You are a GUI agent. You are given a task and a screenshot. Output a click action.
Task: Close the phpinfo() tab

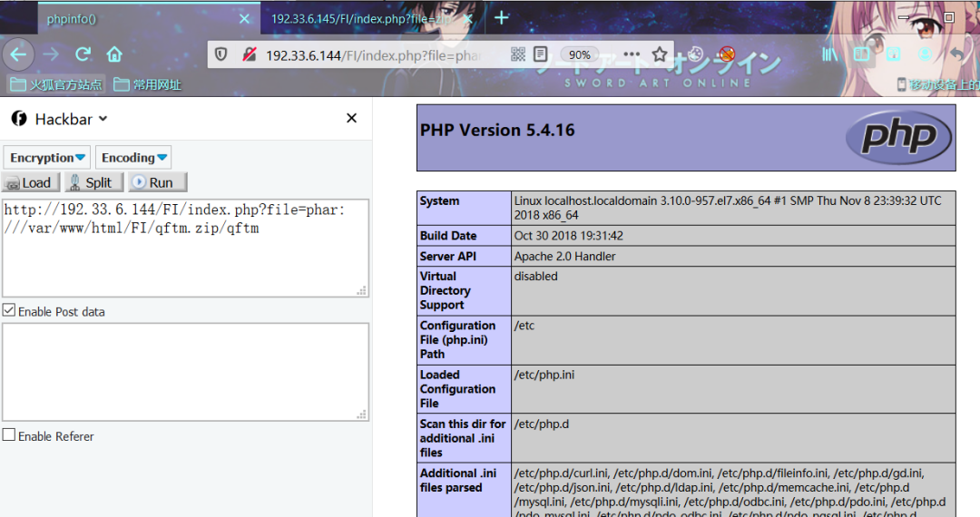pyautogui.click(x=244, y=19)
